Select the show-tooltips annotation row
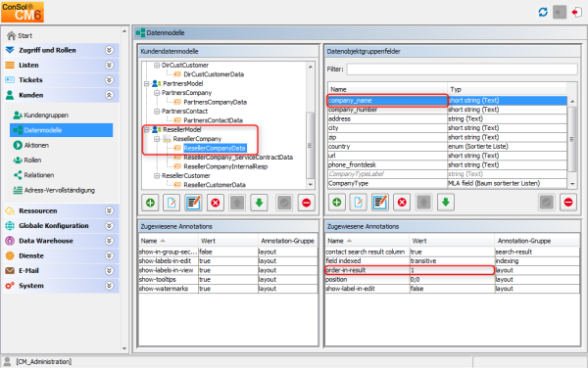Screen dimensions: 588x368 pos(228,279)
